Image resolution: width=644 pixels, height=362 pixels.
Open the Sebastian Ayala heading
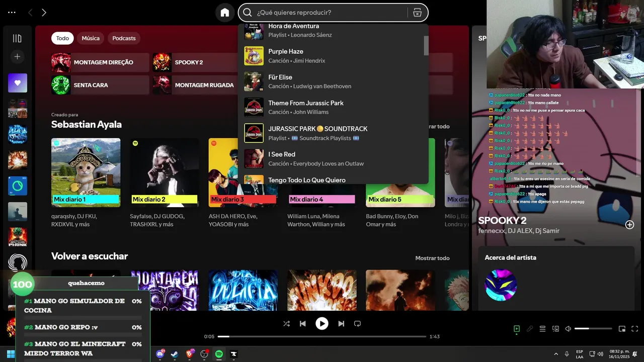(87, 124)
